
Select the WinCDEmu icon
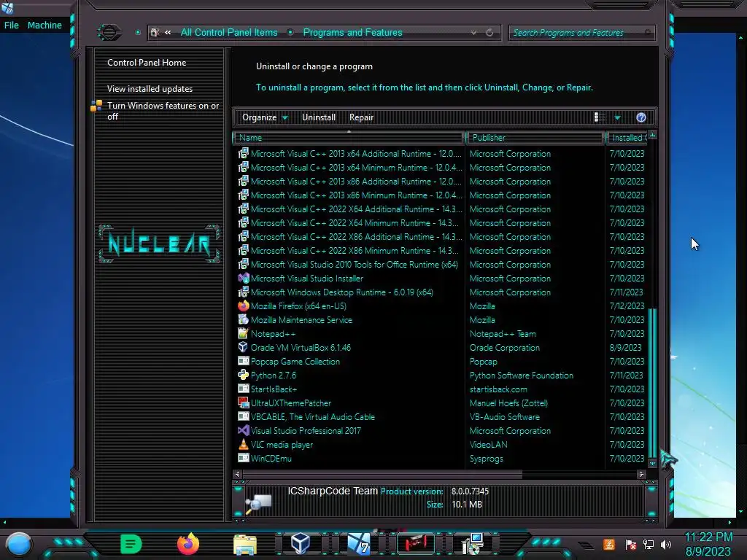pyautogui.click(x=243, y=458)
